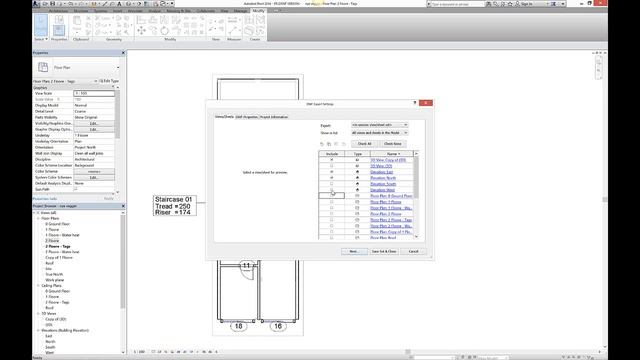The image size is (640, 360).
Task: Check Include for Elevation: West
Action: [331, 190]
